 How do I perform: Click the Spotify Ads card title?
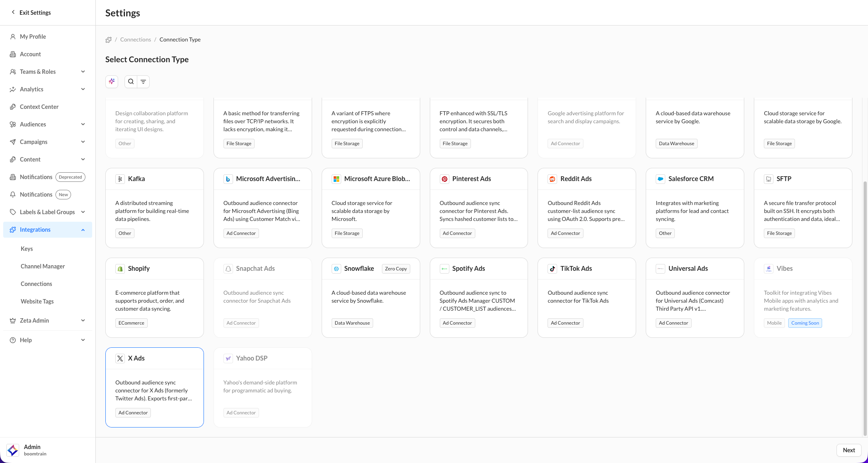(x=469, y=269)
